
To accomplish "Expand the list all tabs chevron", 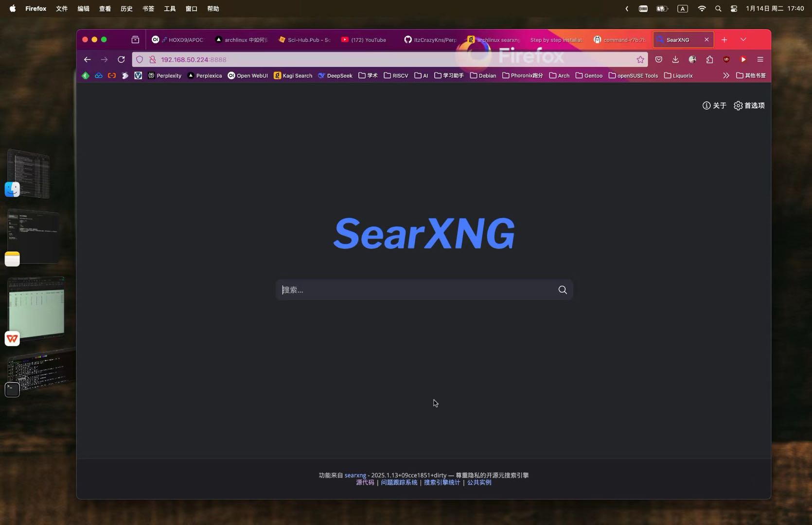I will pyautogui.click(x=743, y=39).
